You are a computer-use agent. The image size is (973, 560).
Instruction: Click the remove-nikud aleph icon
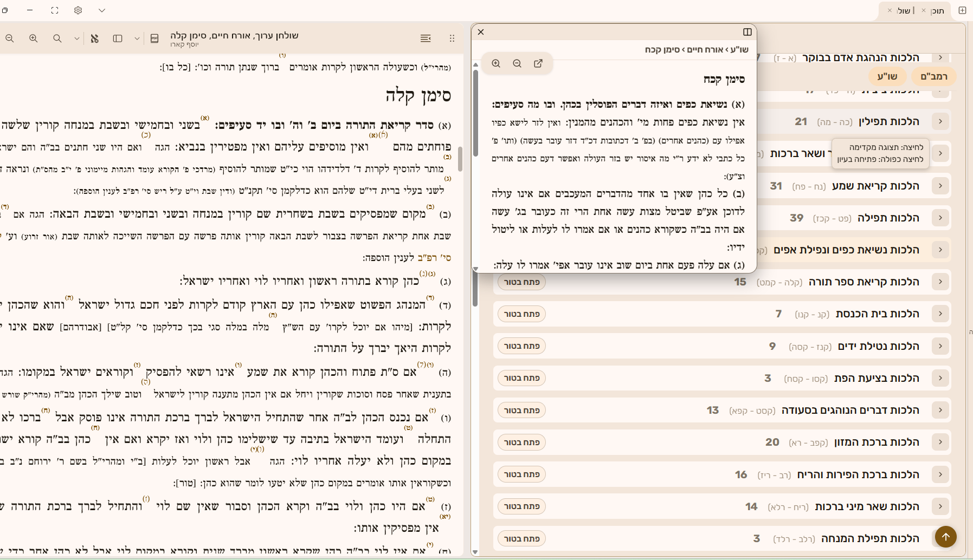click(x=94, y=38)
